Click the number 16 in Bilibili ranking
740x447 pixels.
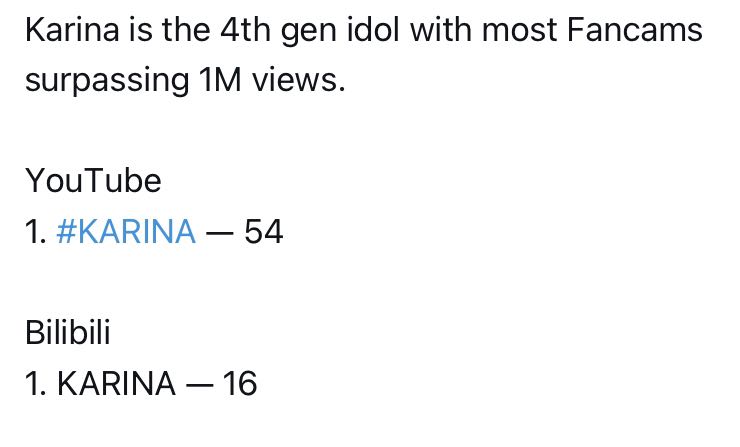pos(240,383)
